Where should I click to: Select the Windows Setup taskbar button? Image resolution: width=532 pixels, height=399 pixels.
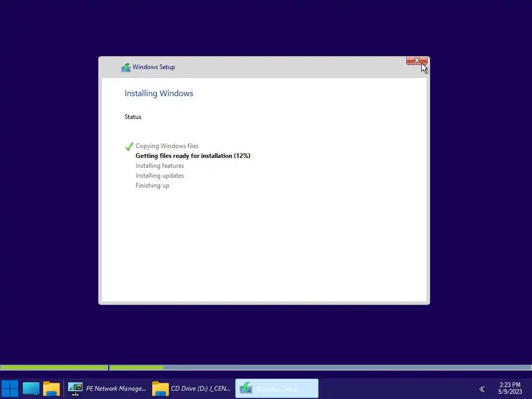(x=277, y=389)
